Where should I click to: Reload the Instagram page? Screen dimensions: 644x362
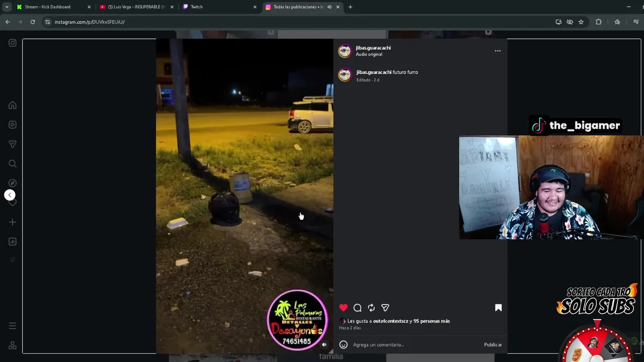(x=33, y=22)
